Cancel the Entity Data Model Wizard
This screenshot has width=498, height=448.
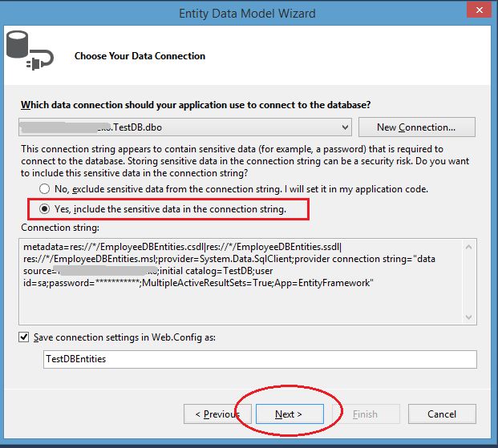coord(441,414)
